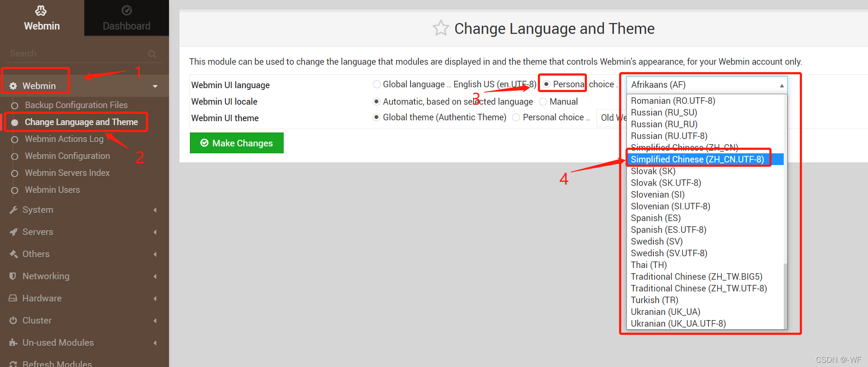This screenshot has width=868, height=367.
Task: Select Personal choice theme radio
Action: coord(516,117)
